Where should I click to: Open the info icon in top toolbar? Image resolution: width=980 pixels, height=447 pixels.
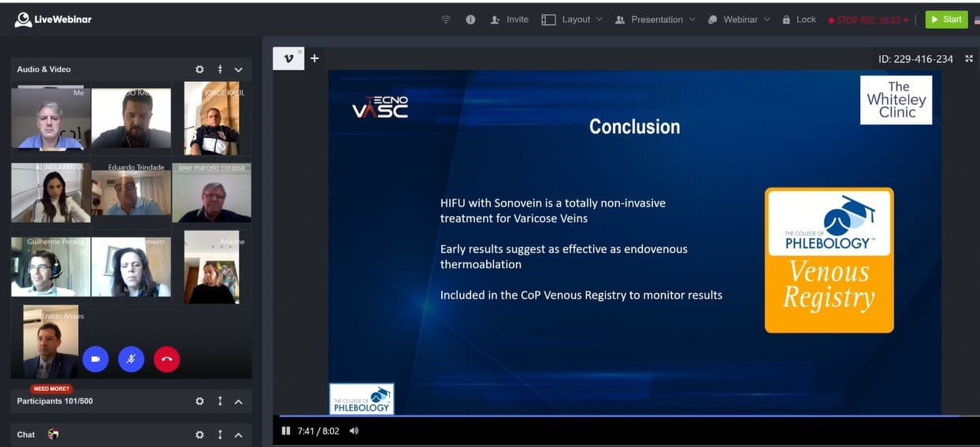pos(470,20)
